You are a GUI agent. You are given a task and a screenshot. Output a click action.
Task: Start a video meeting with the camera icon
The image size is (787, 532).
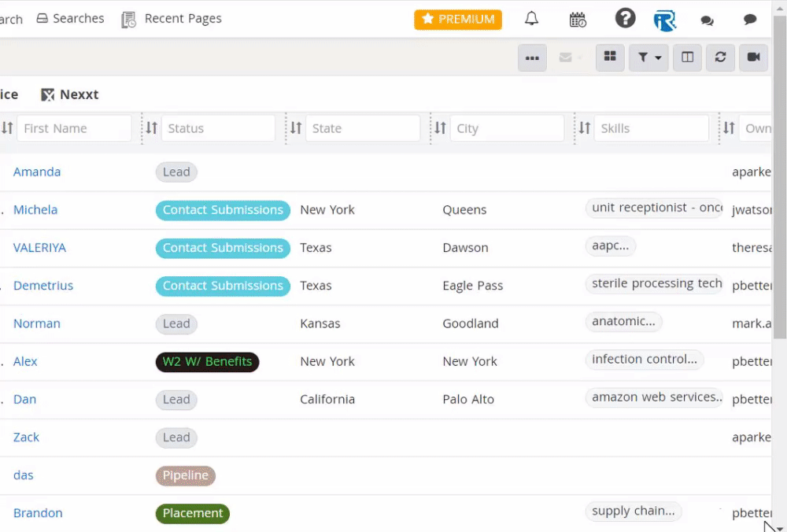point(753,57)
